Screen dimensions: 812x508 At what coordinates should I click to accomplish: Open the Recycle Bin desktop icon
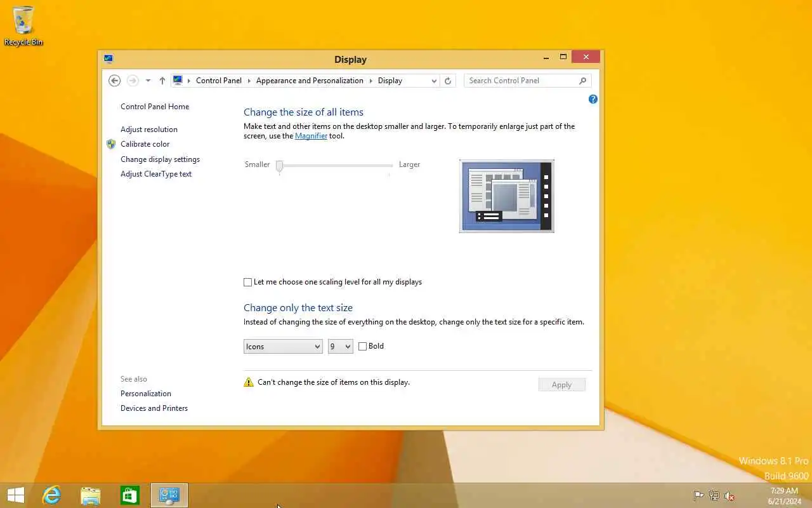point(23,25)
